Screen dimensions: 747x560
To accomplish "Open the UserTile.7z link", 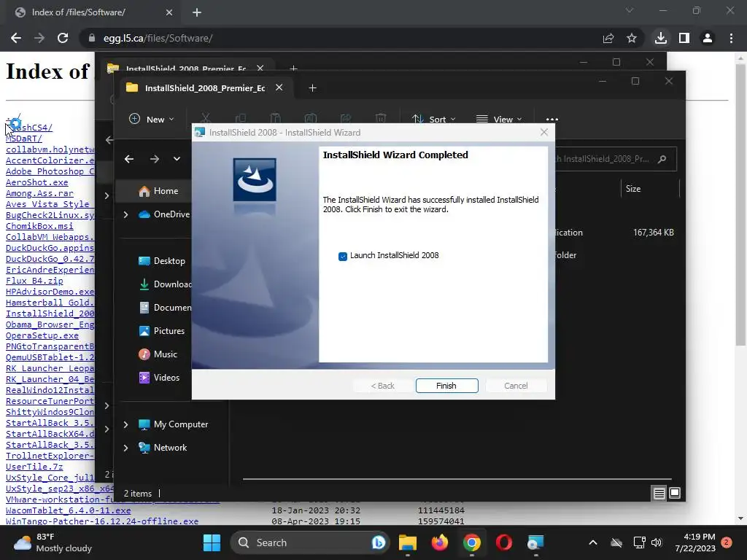I will coord(34,467).
